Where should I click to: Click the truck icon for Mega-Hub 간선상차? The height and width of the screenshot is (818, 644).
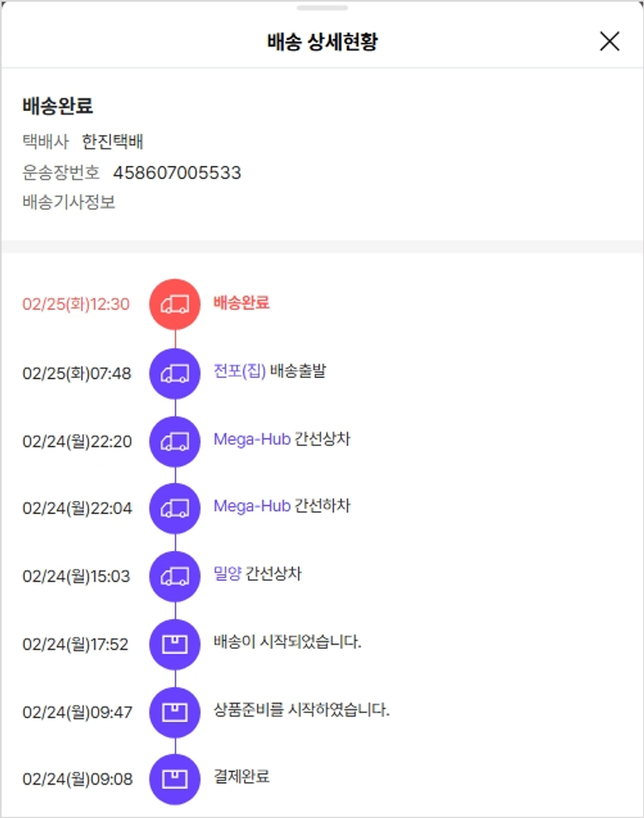[x=175, y=441]
